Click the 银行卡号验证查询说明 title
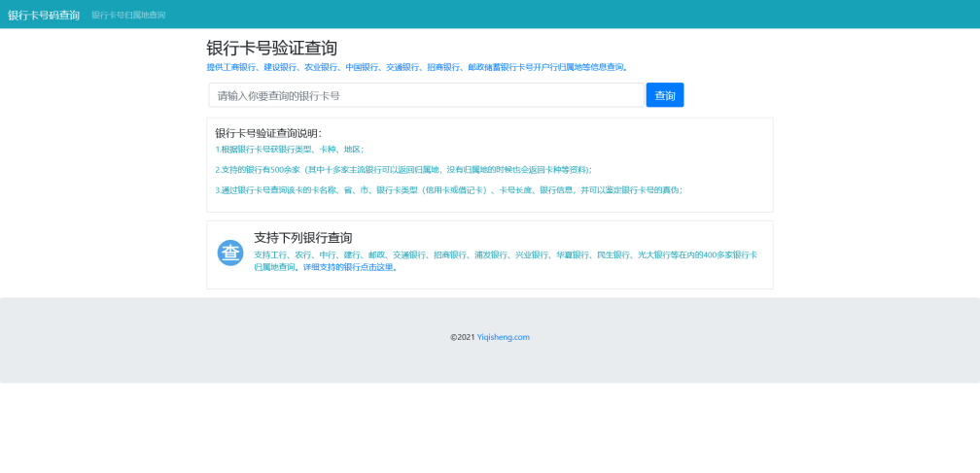The width and height of the screenshot is (980, 473). tap(268, 133)
